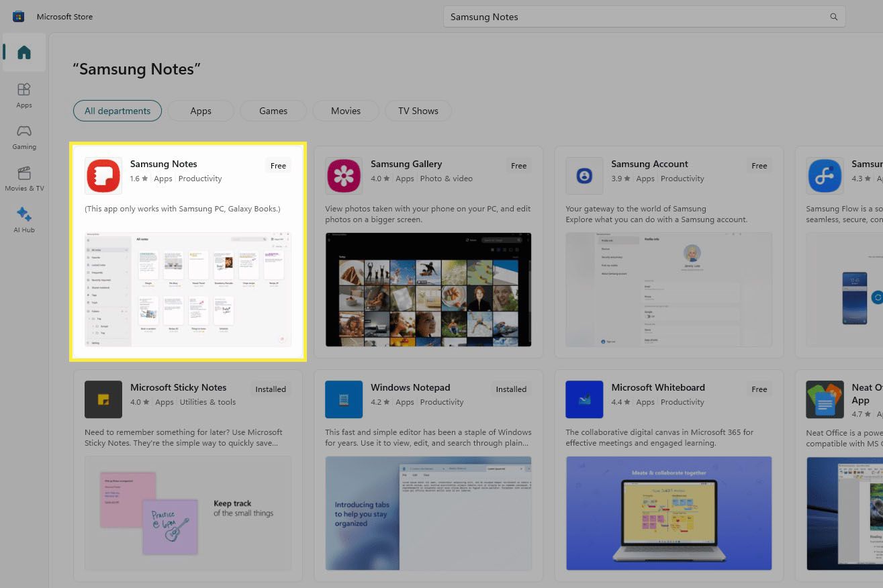Screen dimensions: 883x588
Task: Click the Microsoft Whiteboard app icon
Action: click(x=584, y=399)
